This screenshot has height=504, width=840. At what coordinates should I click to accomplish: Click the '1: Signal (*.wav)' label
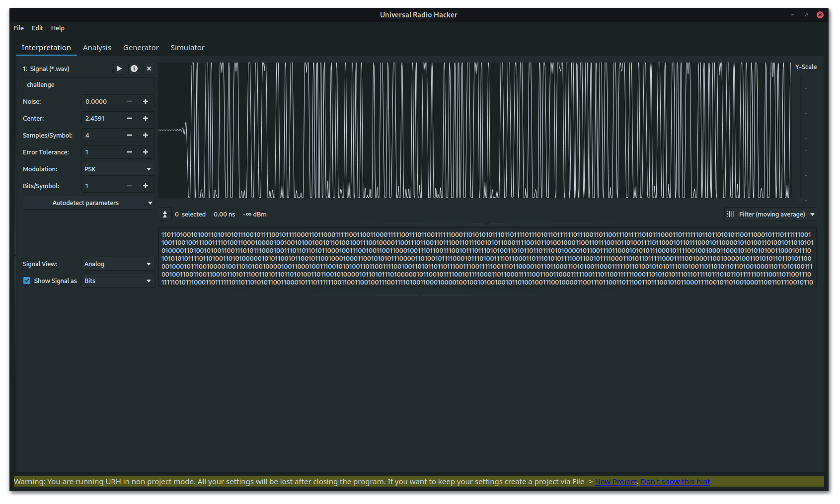pos(46,69)
